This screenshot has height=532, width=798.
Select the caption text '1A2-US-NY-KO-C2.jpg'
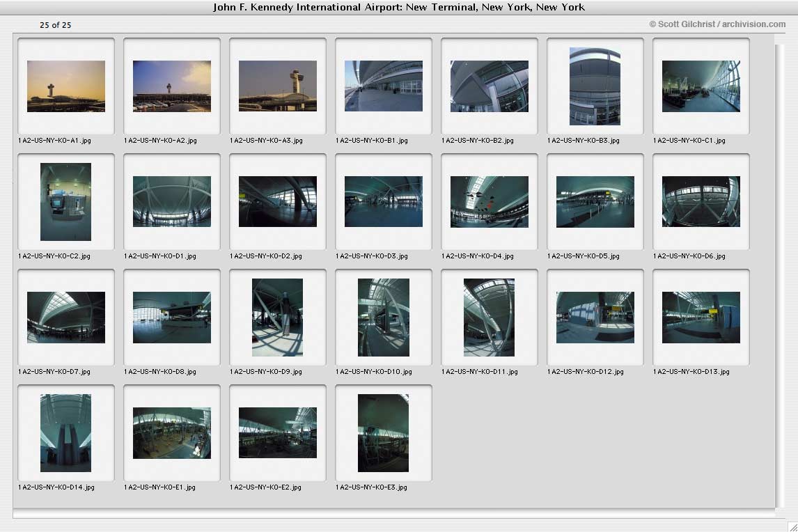click(54, 256)
